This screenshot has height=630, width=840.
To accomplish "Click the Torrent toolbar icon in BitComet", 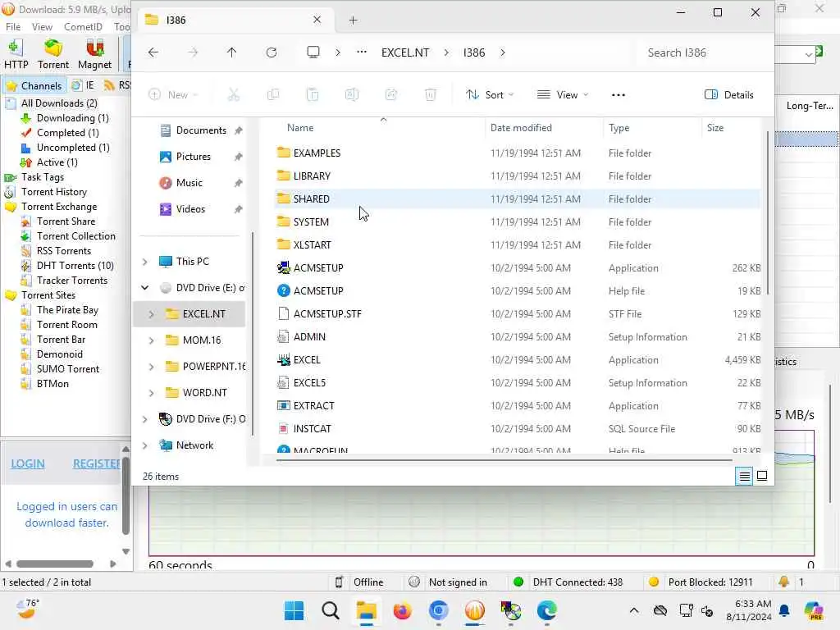I will click(x=53, y=54).
